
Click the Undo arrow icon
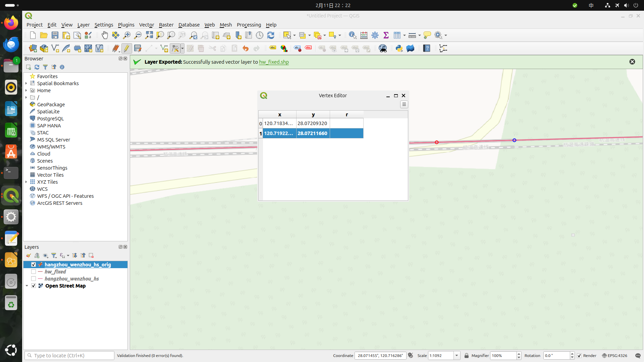pos(246,49)
